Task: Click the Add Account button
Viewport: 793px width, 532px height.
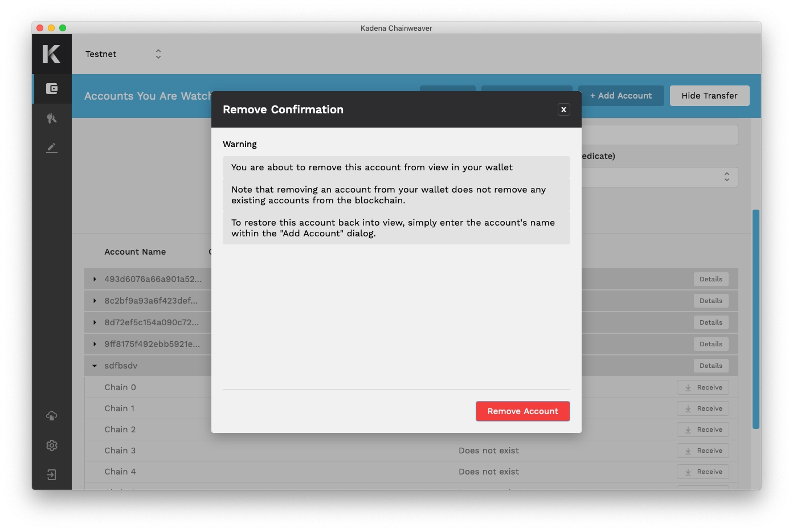Action: tap(621, 96)
